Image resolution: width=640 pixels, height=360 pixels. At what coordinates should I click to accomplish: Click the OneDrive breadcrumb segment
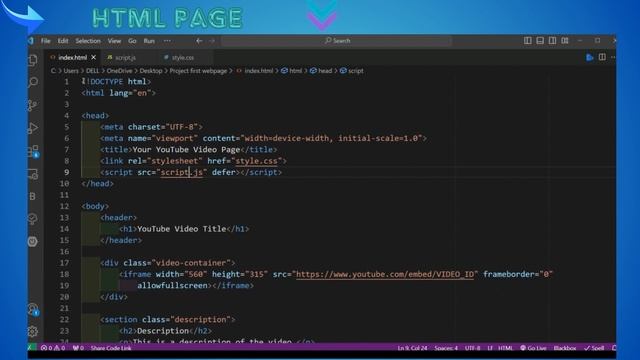tap(120, 71)
